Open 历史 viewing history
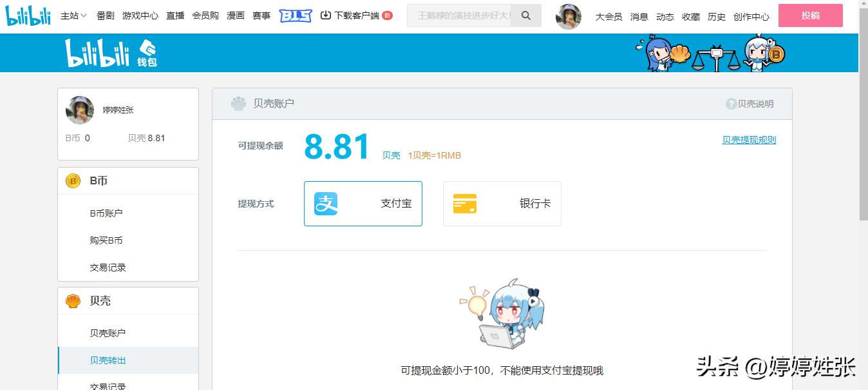868x390 pixels. click(x=717, y=17)
